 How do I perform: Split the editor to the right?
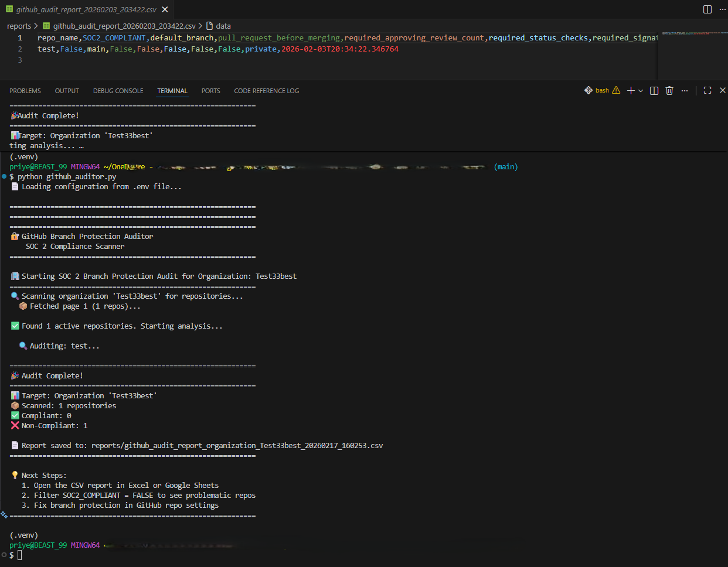(707, 9)
